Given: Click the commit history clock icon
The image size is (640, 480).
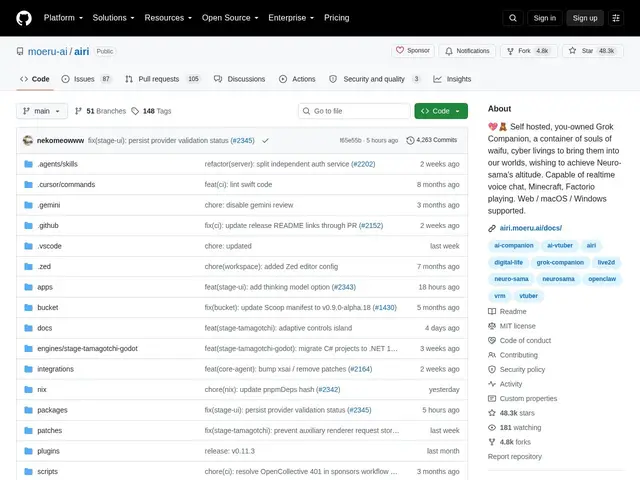Looking at the screenshot, I should click(410, 140).
